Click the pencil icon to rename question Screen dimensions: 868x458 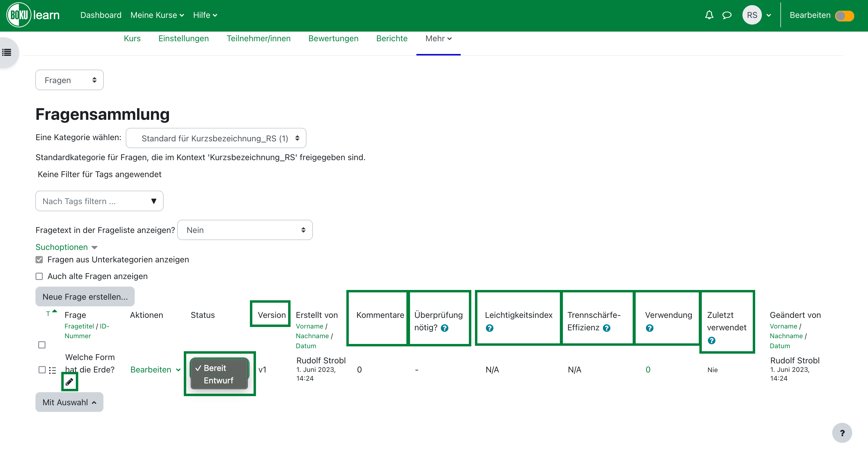69,382
